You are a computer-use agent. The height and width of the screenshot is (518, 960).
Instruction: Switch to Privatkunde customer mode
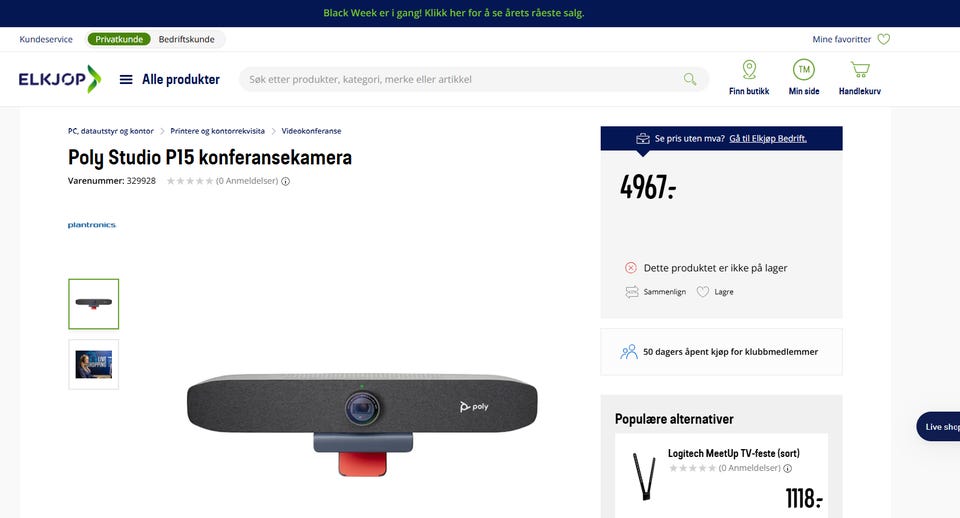click(119, 39)
